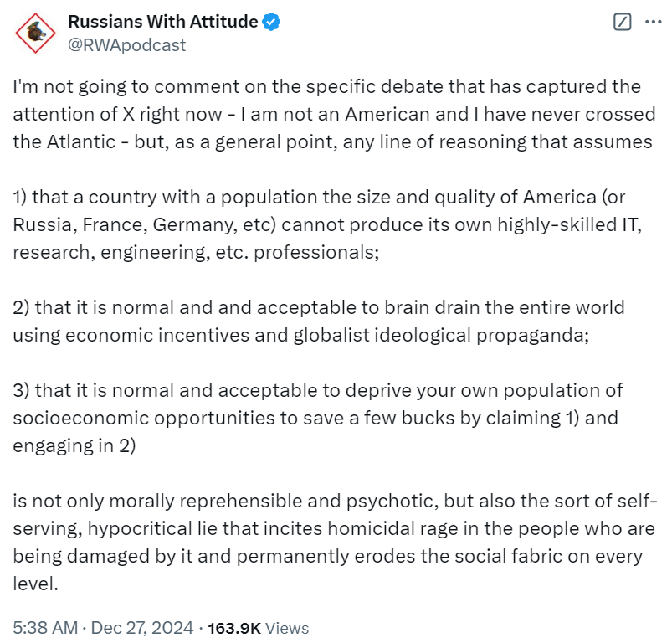The image size is (672, 643).
Task: Click the paragraph about brain draining the world
Action: (x=318, y=320)
